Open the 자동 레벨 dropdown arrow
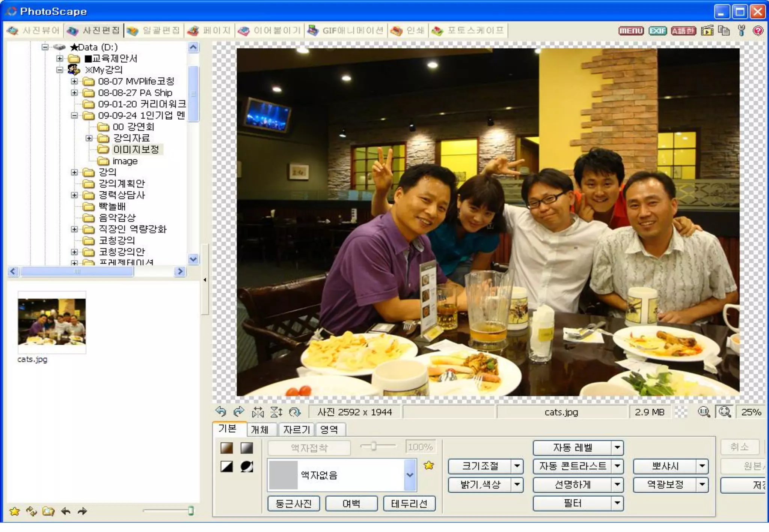The image size is (769, 532). [617, 447]
